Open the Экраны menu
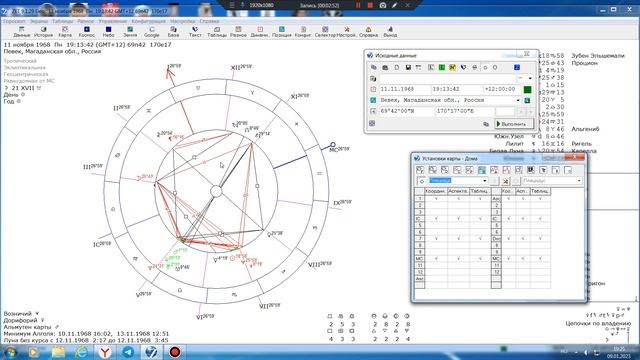The height and width of the screenshot is (360, 640). (39, 21)
